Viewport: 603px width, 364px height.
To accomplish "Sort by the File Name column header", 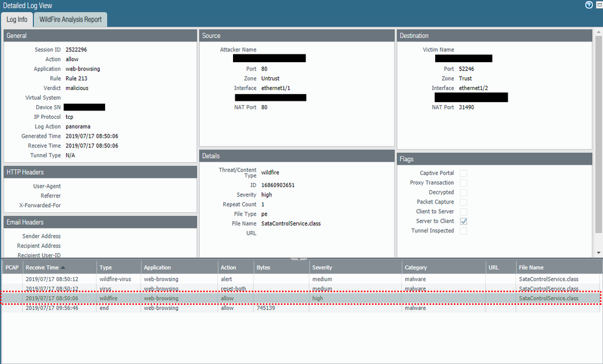I will (531, 267).
